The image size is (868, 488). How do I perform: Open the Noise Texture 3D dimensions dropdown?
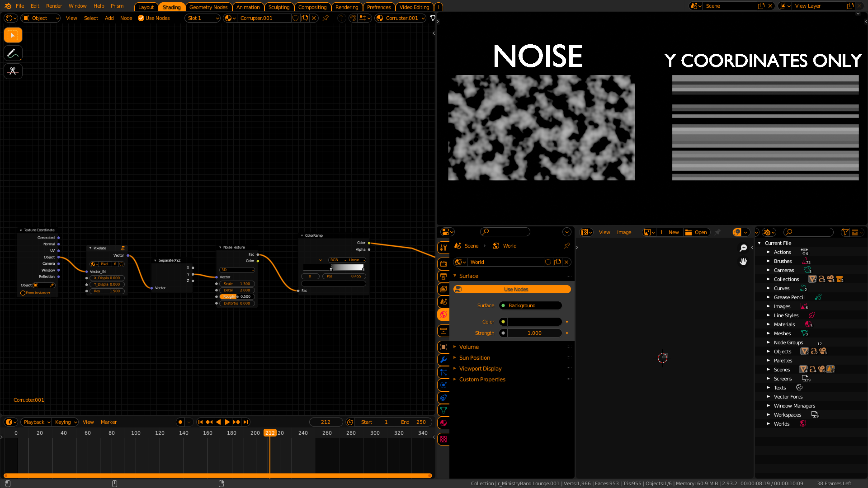point(237,270)
